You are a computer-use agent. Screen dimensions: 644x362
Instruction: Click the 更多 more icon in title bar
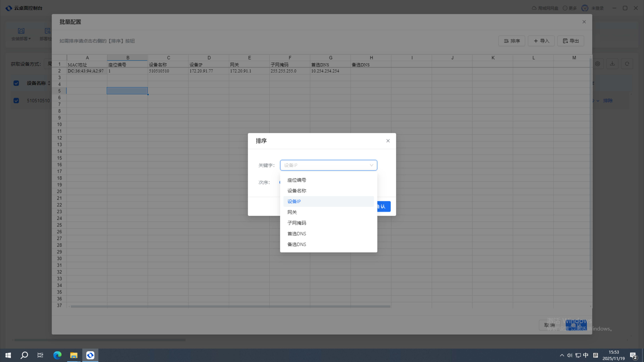pyautogui.click(x=565, y=8)
